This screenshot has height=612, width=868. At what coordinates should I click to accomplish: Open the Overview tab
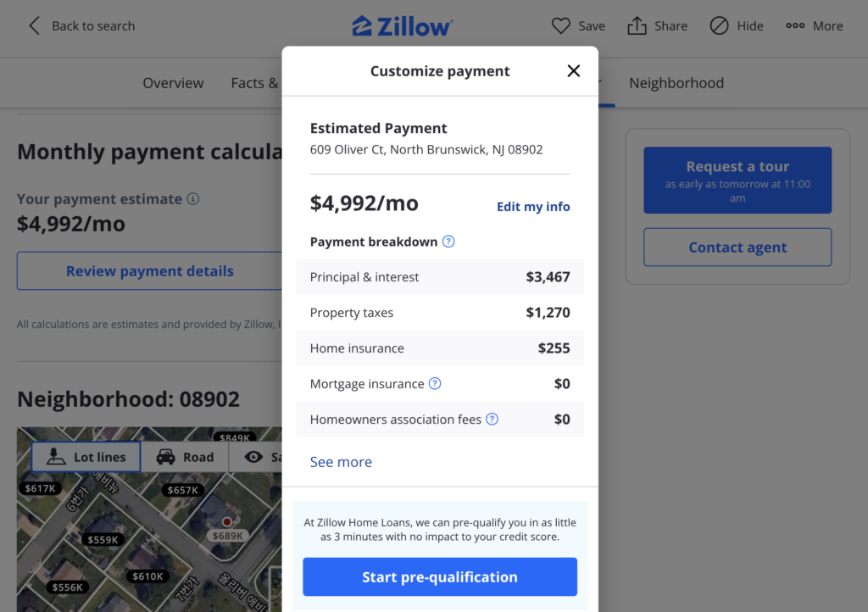point(173,83)
